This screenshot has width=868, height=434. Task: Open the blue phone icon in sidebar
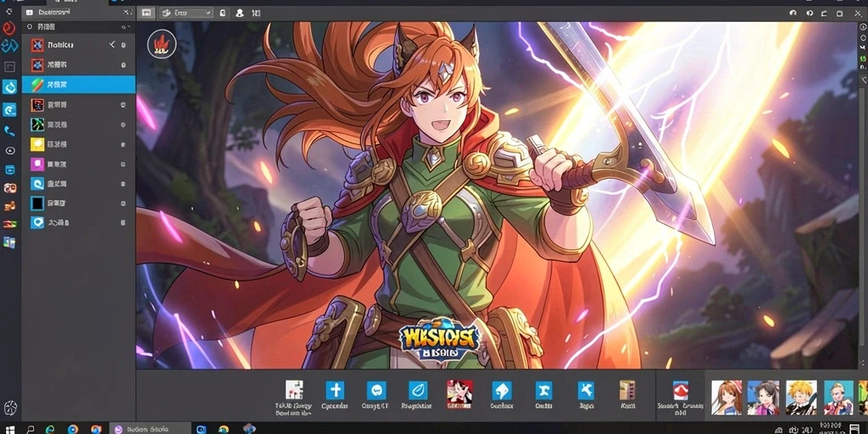(x=9, y=131)
